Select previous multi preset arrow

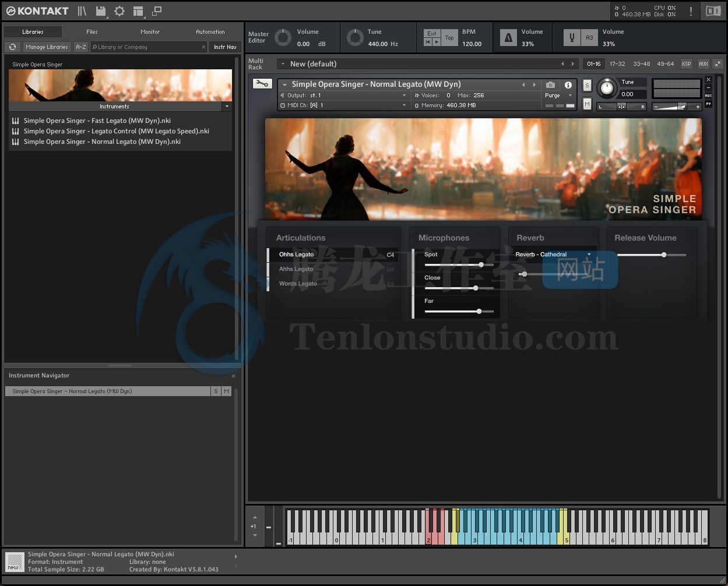[562, 64]
